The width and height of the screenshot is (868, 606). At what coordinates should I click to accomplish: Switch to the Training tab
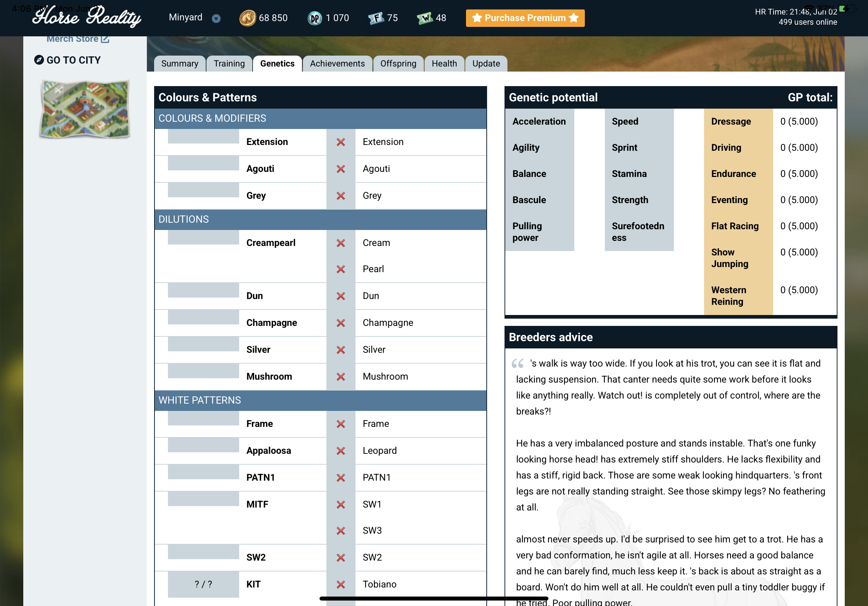click(229, 64)
